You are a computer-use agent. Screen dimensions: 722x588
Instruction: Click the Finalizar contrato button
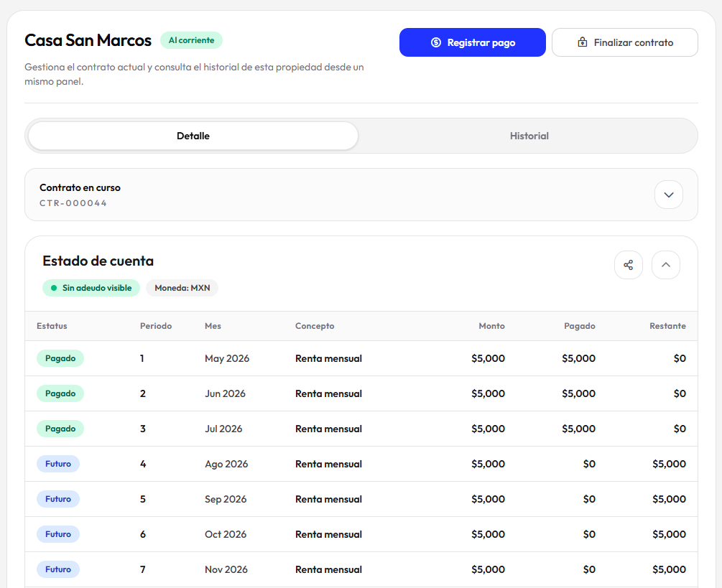(625, 42)
